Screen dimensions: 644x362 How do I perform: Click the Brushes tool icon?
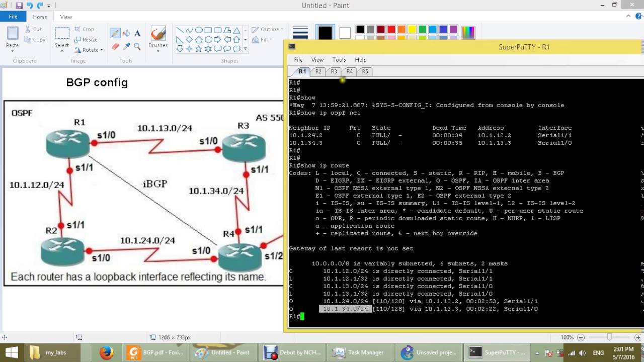tap(158, 33)
